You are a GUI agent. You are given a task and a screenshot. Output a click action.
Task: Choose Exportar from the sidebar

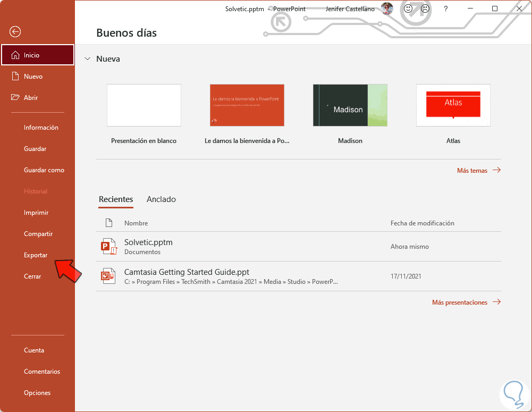click(x=36, y=255)
